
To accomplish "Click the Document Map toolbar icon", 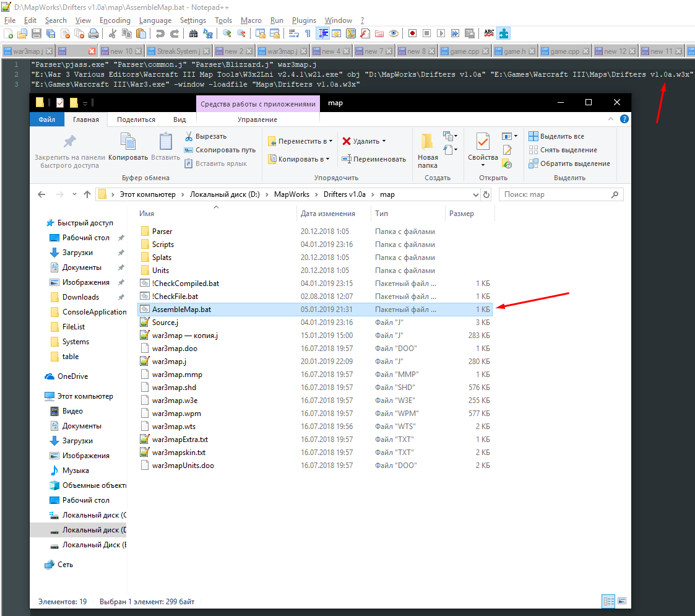I will tap(351, 33).
